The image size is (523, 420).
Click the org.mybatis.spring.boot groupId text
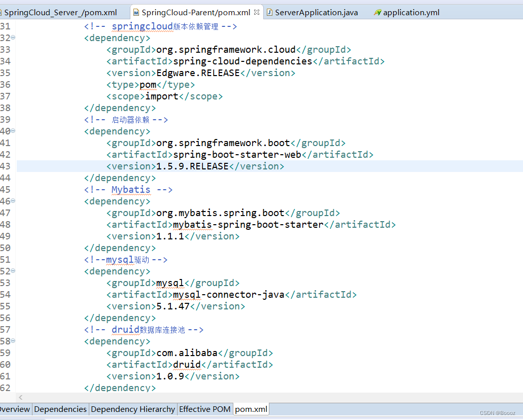coord(221,213)
